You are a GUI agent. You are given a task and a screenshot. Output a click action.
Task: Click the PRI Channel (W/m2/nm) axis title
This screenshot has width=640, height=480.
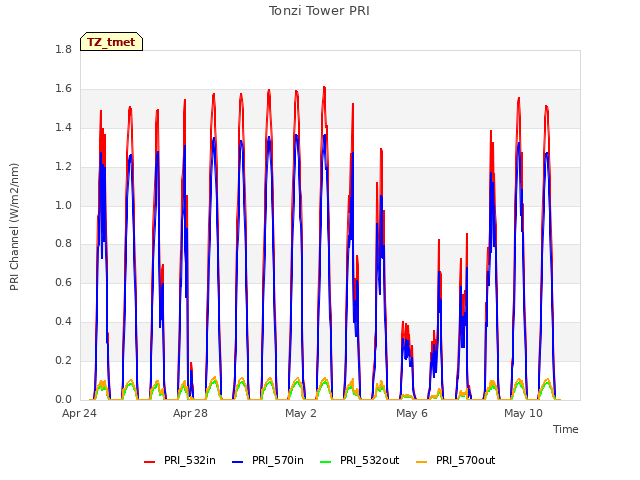point(14,227)
